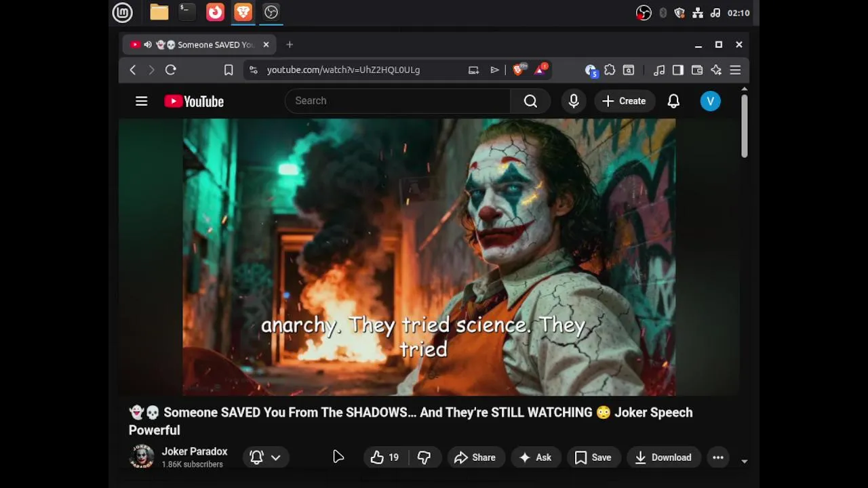
Task: Open the account avatar V menu
Action: pos(710,101)
